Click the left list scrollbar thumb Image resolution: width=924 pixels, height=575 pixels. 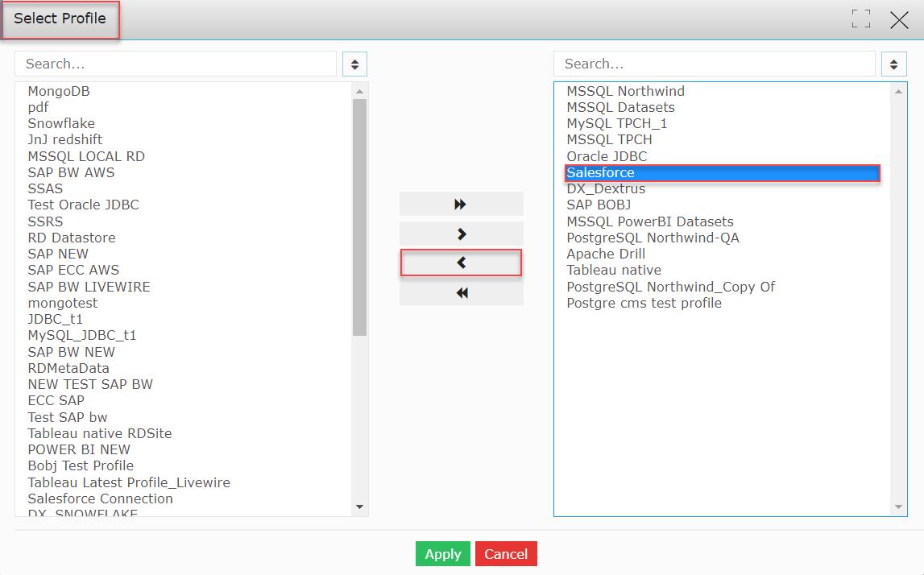pos(359,217)
